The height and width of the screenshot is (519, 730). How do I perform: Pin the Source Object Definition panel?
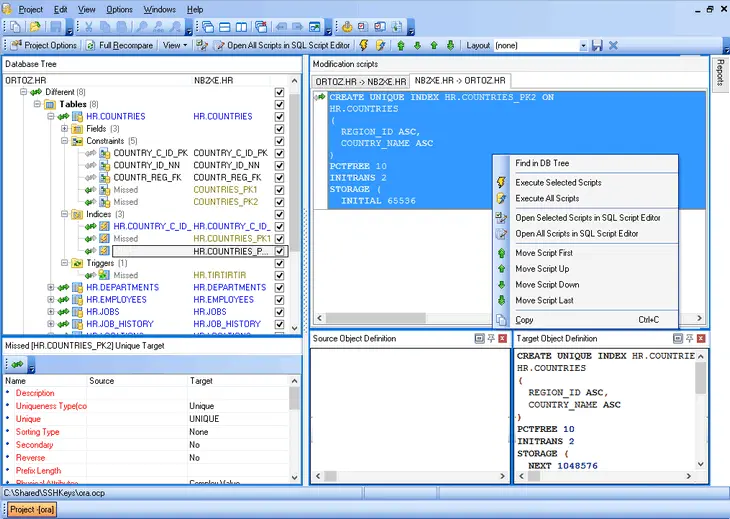click(491, 339)
